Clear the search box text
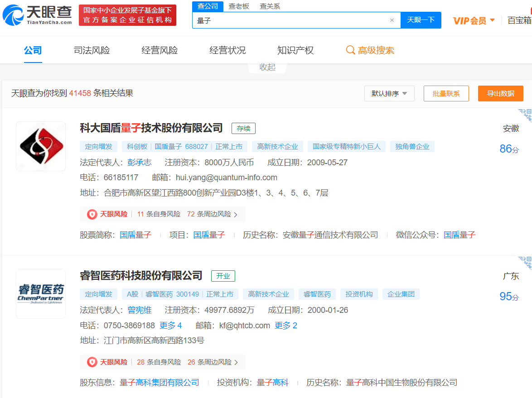 point(392,20)
